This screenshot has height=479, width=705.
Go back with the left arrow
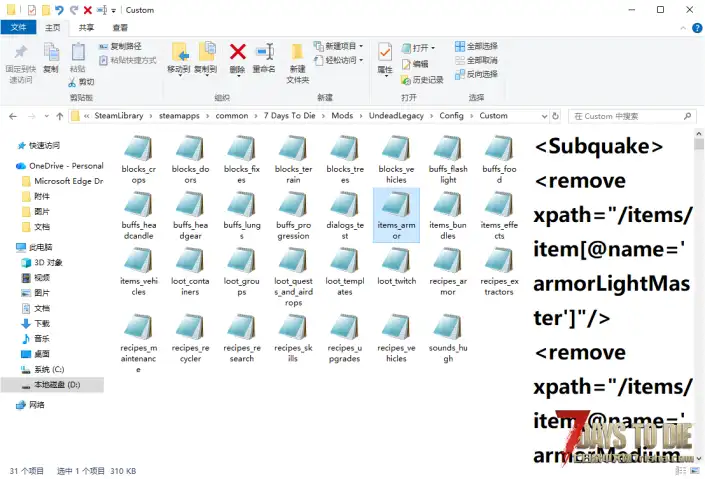pyautogui.click(x=13, y=116)
